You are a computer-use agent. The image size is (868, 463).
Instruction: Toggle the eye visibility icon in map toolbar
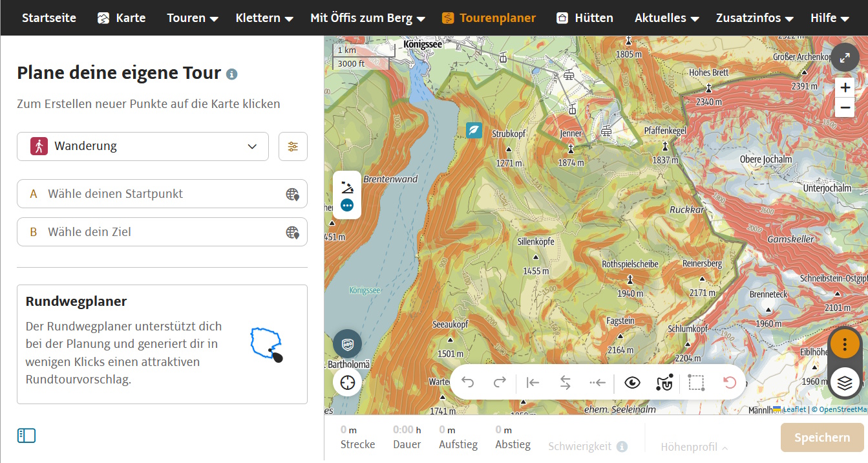(x=632, y=383)
